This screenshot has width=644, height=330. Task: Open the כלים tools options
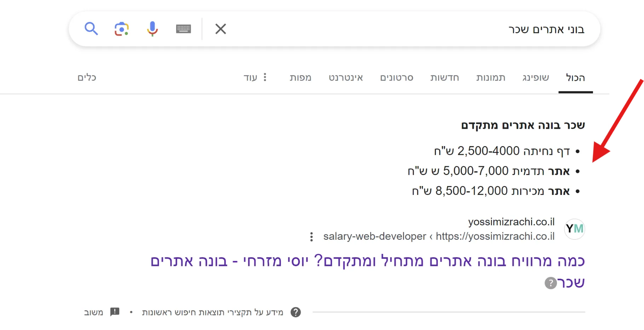(x=87, y=77)
